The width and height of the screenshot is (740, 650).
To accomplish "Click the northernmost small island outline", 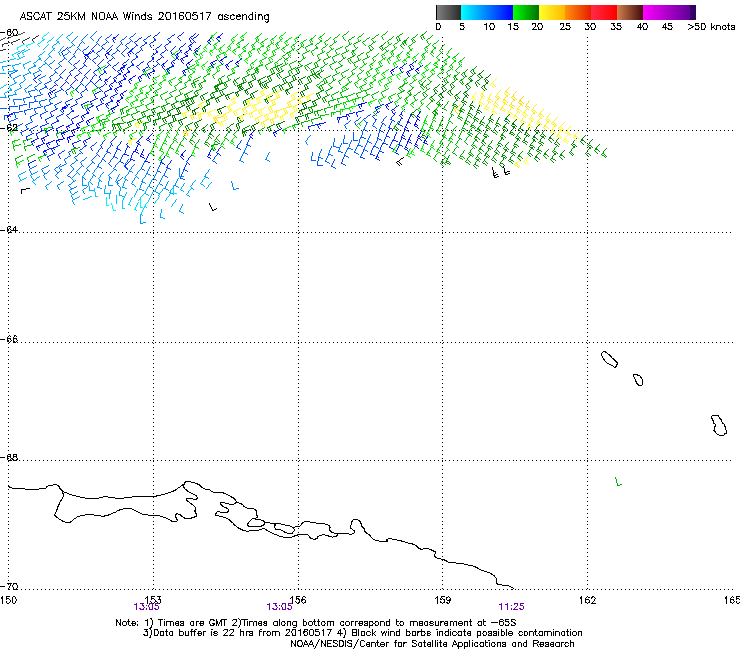I will (609, 359).
